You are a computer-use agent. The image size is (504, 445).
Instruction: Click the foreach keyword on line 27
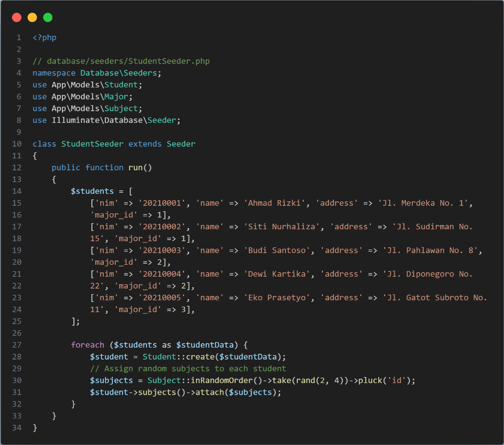[87, 345]
